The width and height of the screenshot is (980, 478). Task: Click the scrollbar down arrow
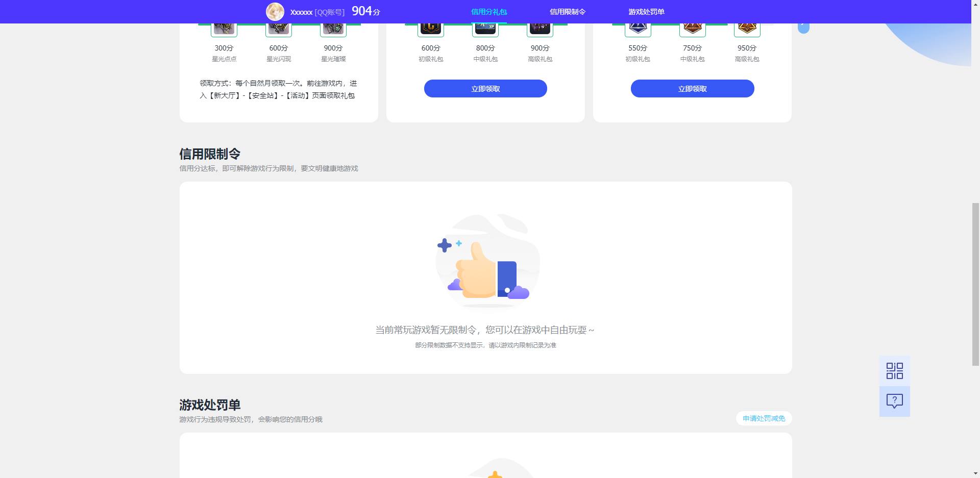coord(975,473)
